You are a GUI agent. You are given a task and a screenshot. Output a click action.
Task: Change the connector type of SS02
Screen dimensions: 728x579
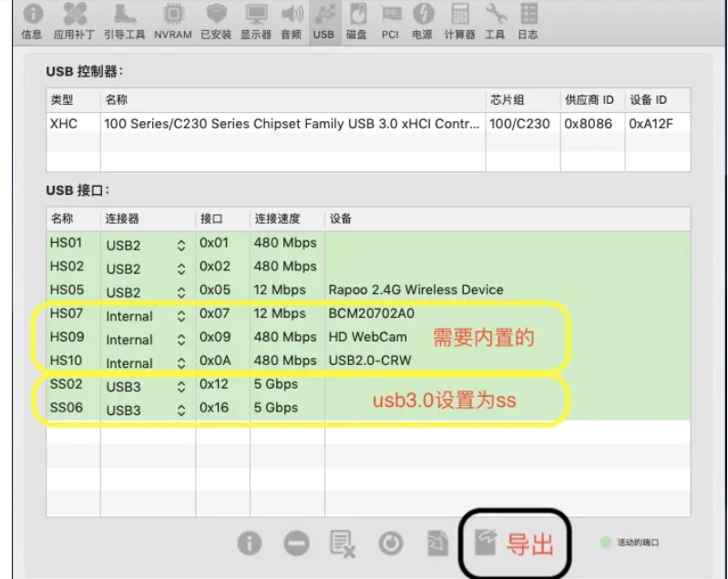pos(180,386)
